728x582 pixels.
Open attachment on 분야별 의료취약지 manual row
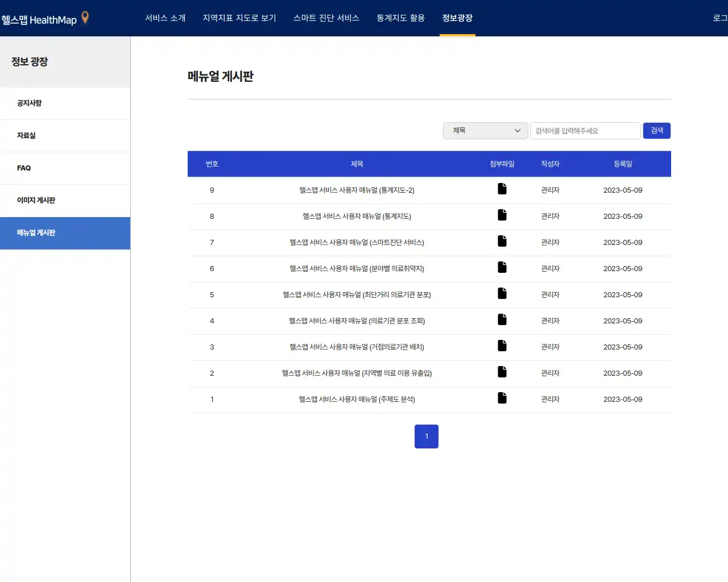tap(502, 267)
